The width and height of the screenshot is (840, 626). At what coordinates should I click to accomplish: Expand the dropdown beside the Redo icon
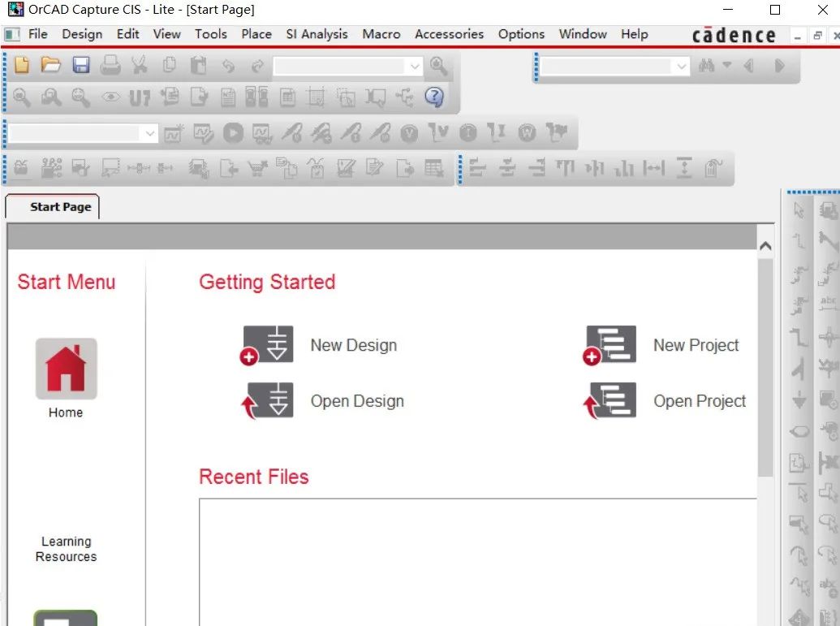[415, 67]
